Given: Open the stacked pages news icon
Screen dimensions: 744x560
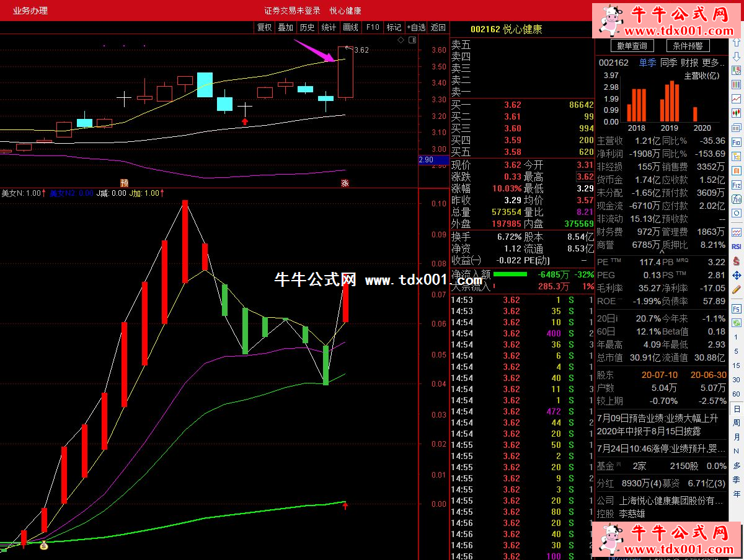Looking at the screenshot, I should (x=737, y=127).
